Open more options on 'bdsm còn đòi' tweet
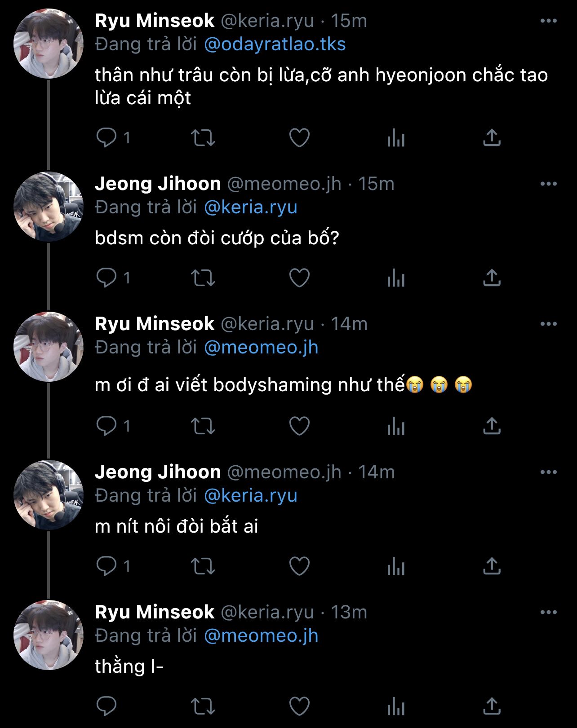 pyautogui.click(x=548, y=184)
